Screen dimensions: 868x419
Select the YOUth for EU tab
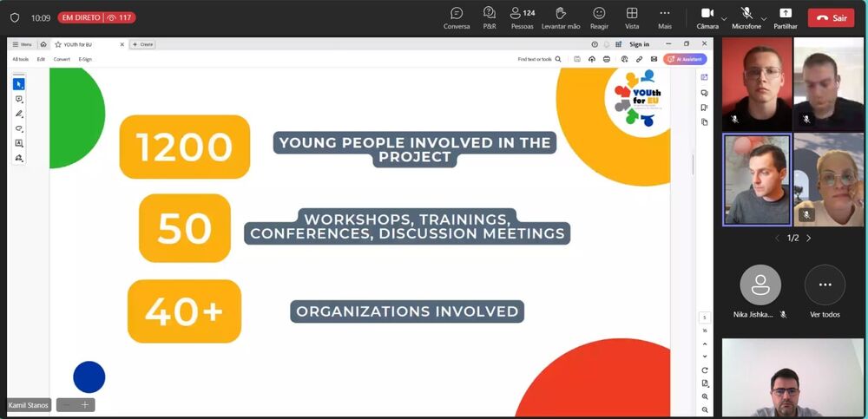point(89,44)
